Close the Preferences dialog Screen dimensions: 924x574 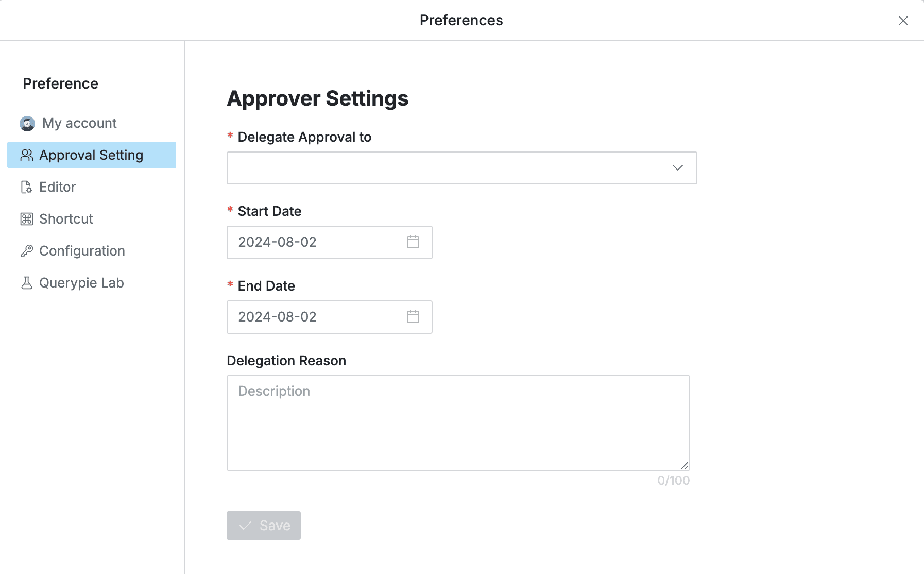[904, 21]
